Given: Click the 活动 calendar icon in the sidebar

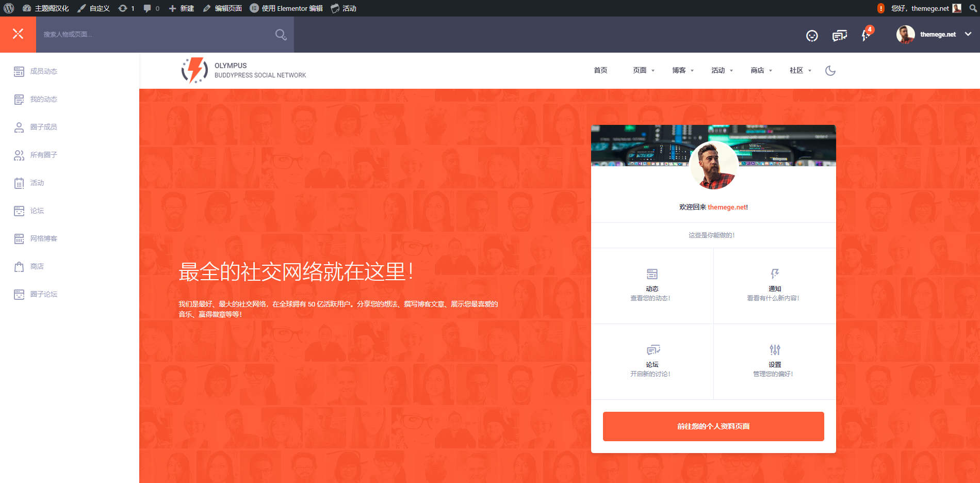Looking at the screenshot, I should (x=19, y=183).
